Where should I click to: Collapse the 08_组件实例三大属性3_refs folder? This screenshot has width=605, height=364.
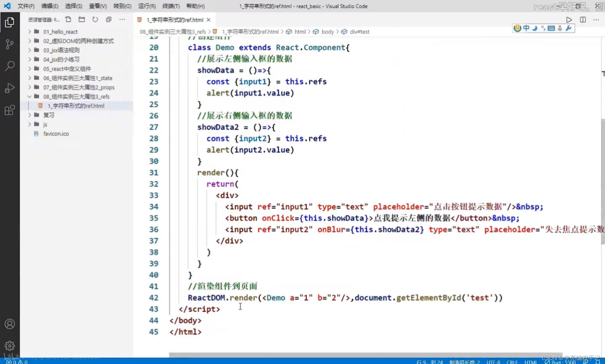[76, 96]
